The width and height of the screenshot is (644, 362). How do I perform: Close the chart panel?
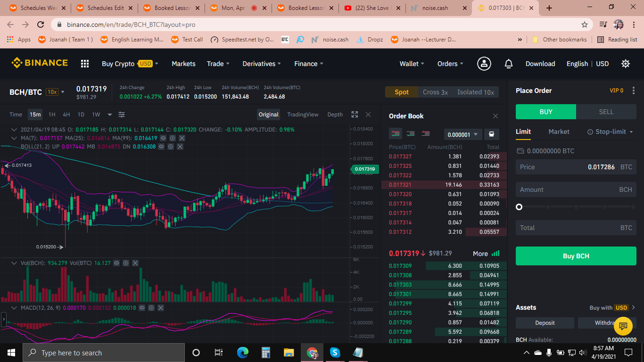pos(368,115)
